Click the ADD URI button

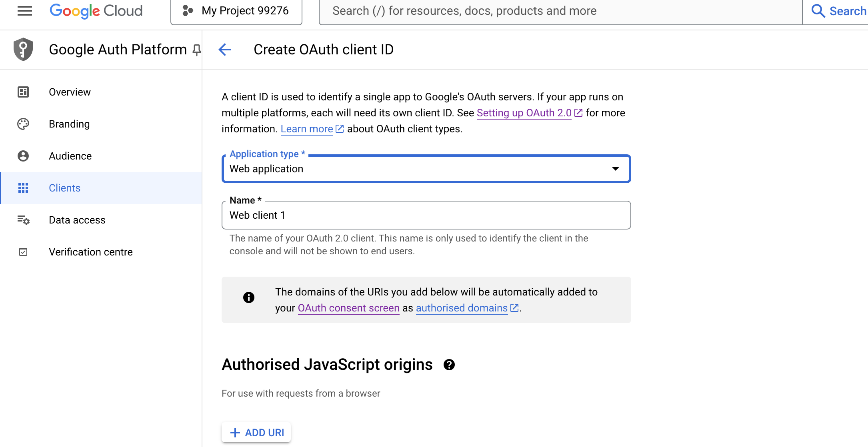[256, 433]
